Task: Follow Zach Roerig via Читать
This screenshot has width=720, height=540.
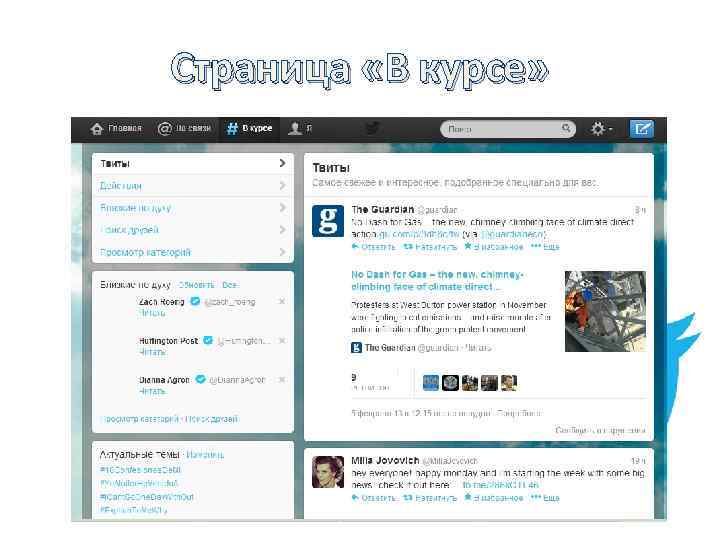Action: (152, 313)
